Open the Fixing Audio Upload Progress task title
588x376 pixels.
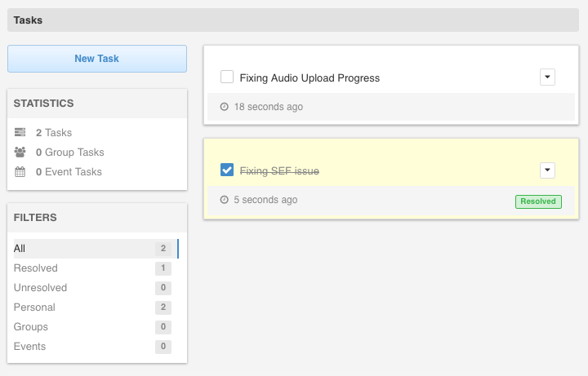(x=310, y=78)
